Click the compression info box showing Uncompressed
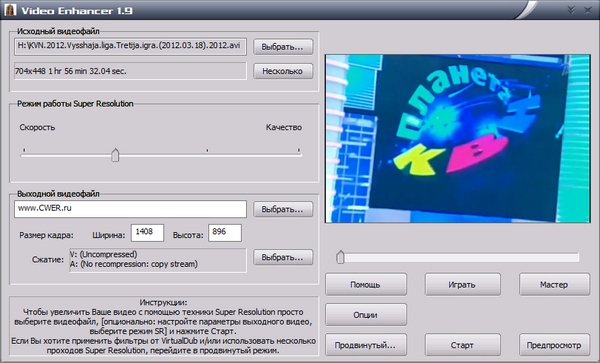 pos(158,260)
